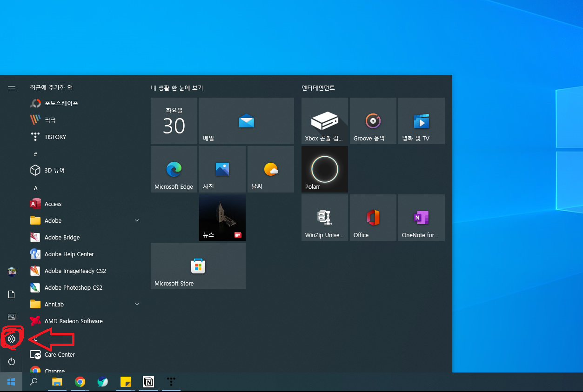This screenshot has width=583, height=392.
Task: Open Adobe Bridge
Action: pyautogui.click(x=84, y=237)
